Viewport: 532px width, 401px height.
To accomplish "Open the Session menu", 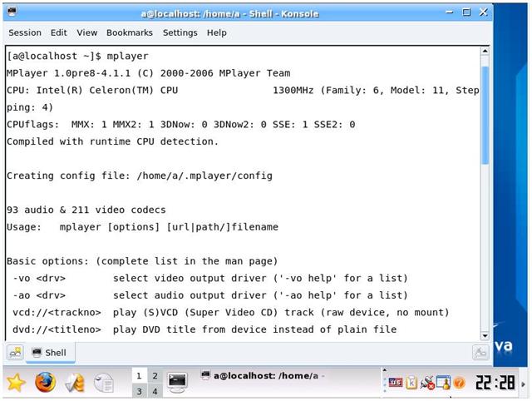I will tap(25, 32).
